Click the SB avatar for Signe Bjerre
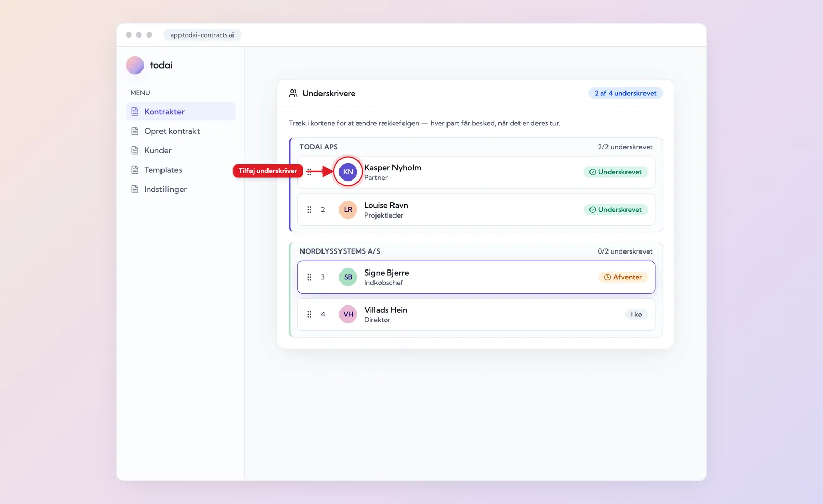Screen dimensions: 823x504 [348, 277]
